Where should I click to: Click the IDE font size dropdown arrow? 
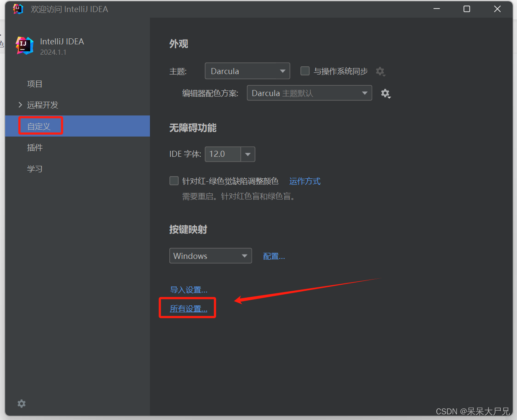click(x=248, y=154)
